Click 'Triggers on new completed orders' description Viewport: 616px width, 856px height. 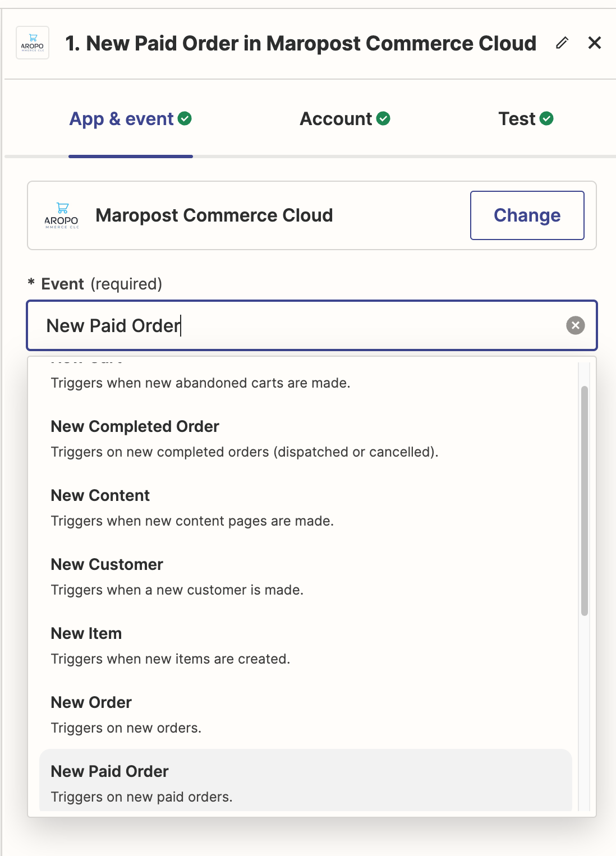245,452
